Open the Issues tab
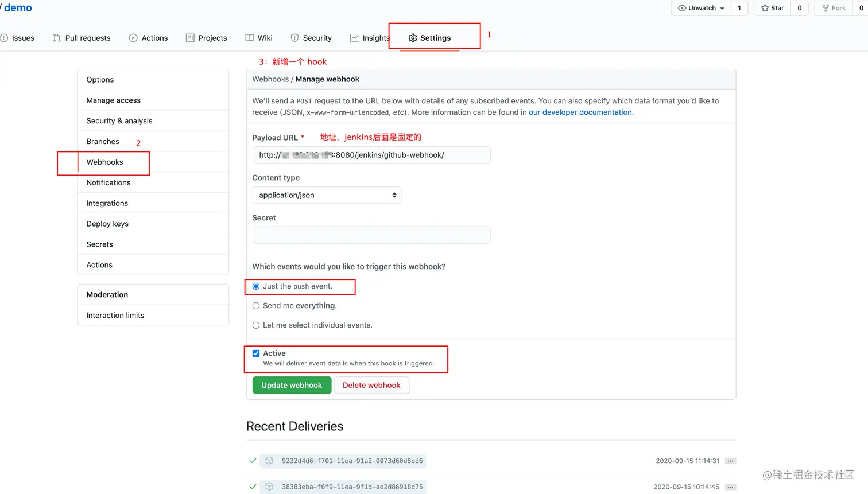 17,38
